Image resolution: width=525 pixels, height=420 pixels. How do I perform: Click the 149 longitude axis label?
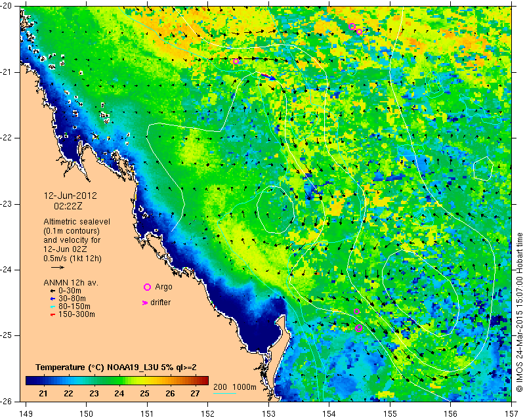coord(26,414)
